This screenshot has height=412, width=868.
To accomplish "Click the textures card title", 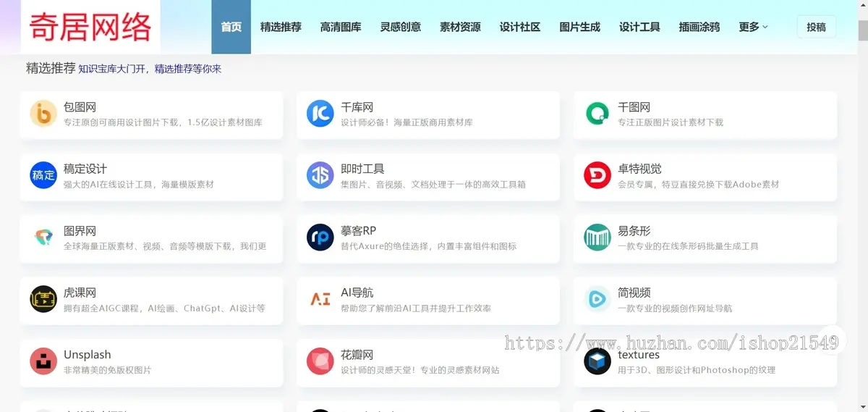I will point(639,355).
